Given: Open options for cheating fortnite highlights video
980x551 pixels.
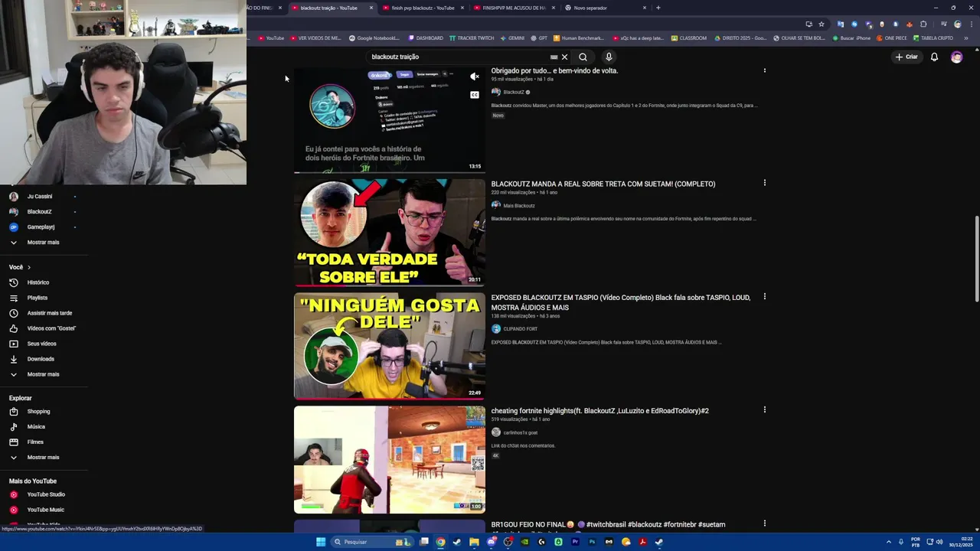Looking at the screenshot, I should tap(764, 409).
